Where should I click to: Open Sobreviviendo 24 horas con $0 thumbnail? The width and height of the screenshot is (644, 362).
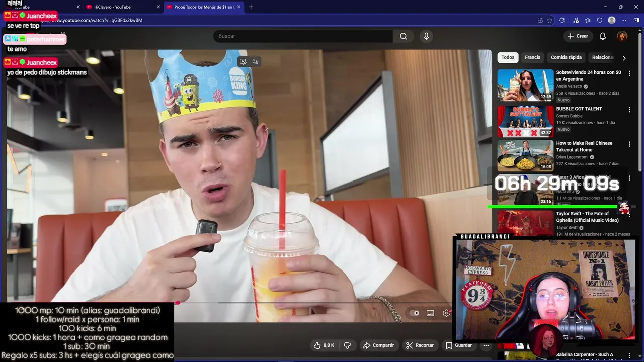point(525,85)
